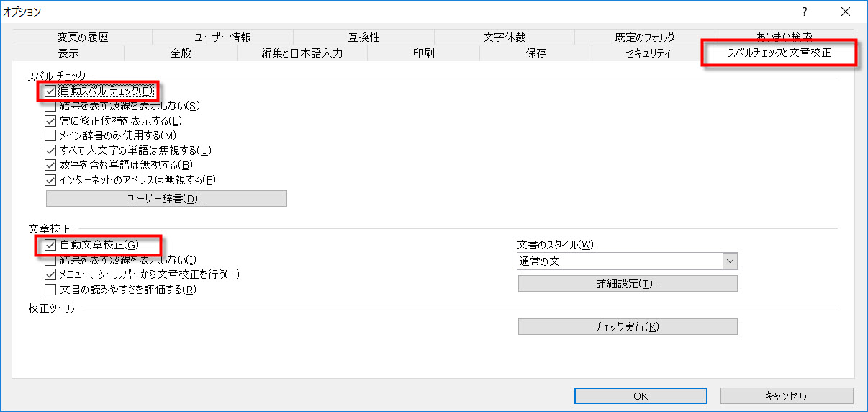
Task: Enable メイン辞書のみ使用する option
Action: pyautogui.click(x=50, y=135)
